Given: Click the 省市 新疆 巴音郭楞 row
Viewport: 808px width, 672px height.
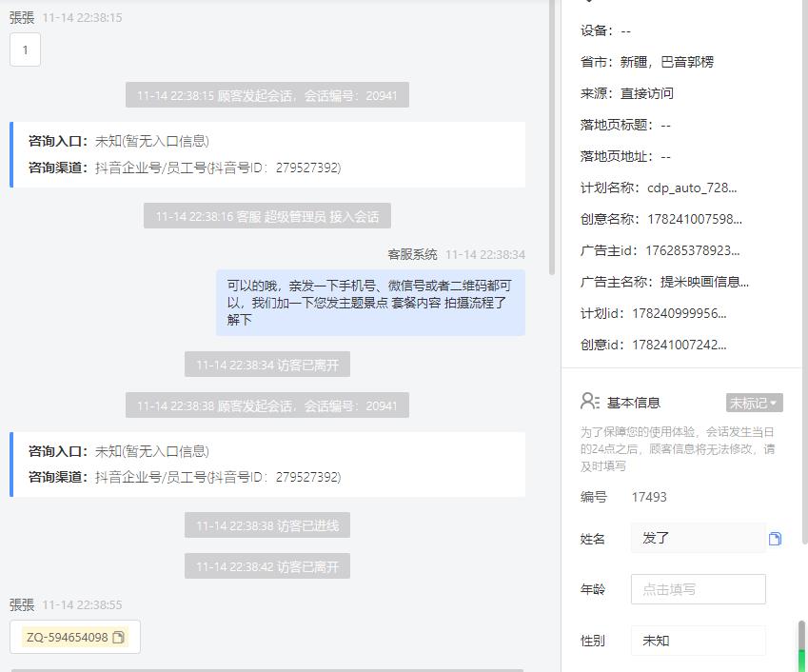Looking at the screenshot, I should tap(647, 62).
